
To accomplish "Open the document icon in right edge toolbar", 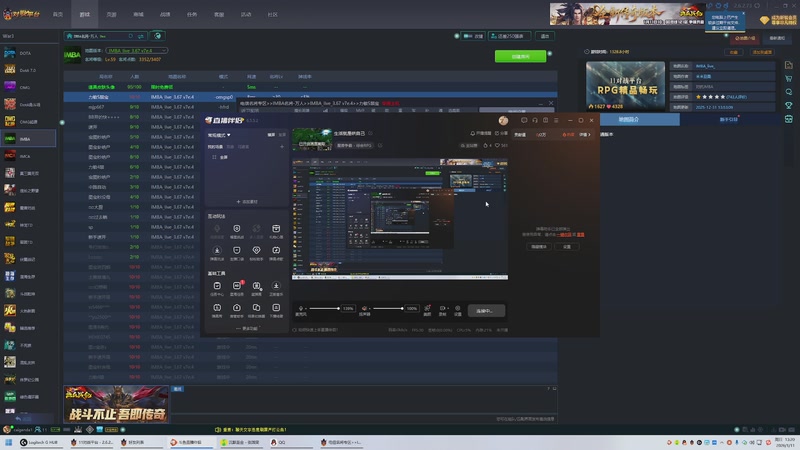I will tap(789, 65).
